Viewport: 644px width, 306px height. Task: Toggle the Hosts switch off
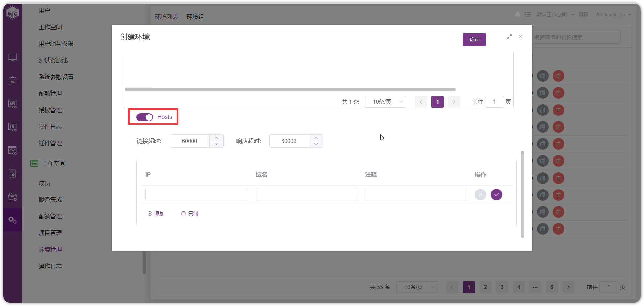[x=145, y=117]
